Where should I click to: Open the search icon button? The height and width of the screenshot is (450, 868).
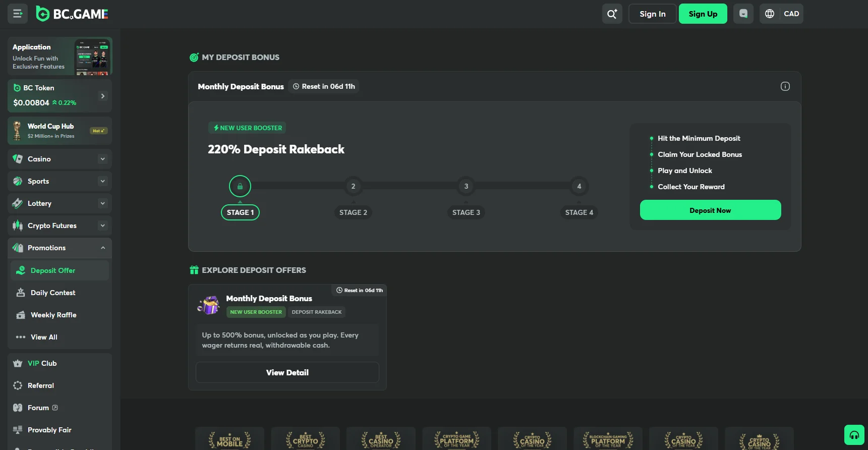[612, 14]
